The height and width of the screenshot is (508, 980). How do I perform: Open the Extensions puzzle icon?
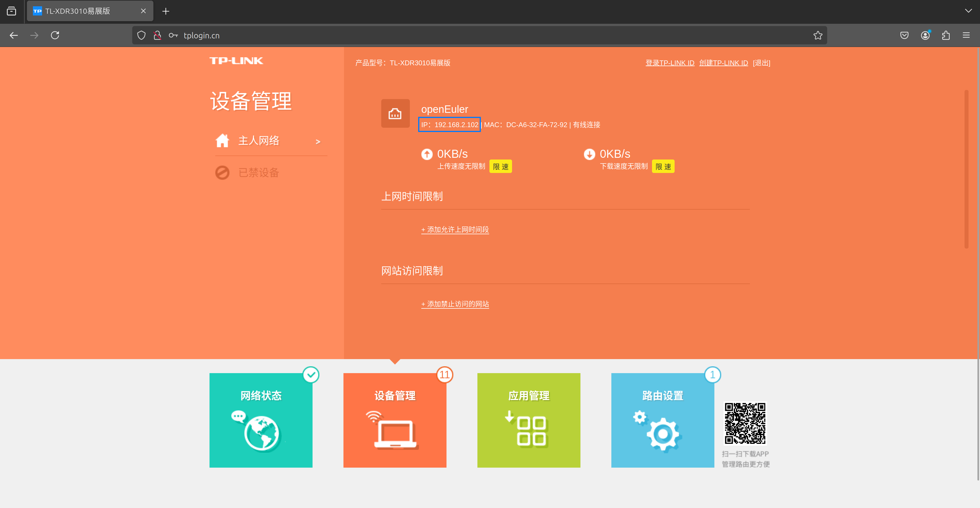coord(946,36)
